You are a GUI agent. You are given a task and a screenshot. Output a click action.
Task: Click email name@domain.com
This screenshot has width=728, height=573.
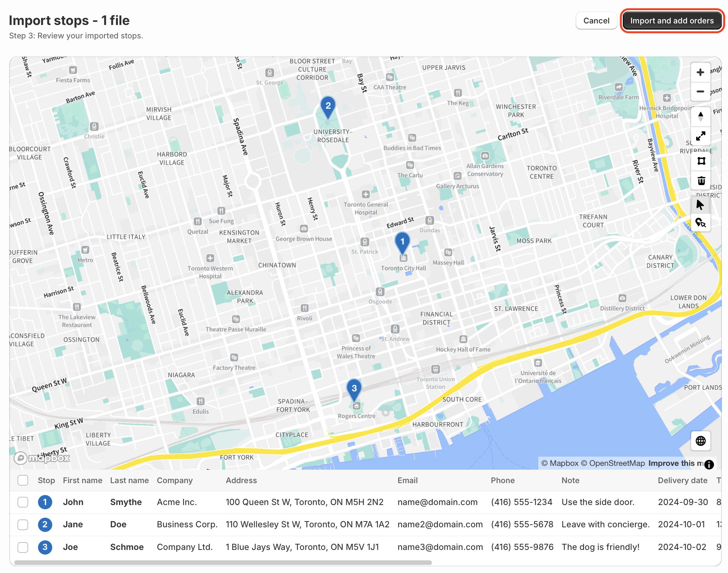[x=437, y=502]
